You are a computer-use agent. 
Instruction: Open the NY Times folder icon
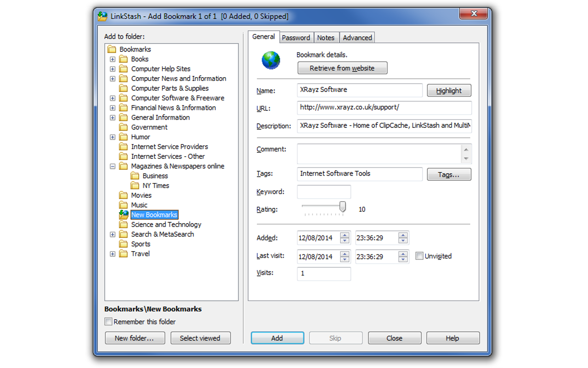[x=134, y=185]
